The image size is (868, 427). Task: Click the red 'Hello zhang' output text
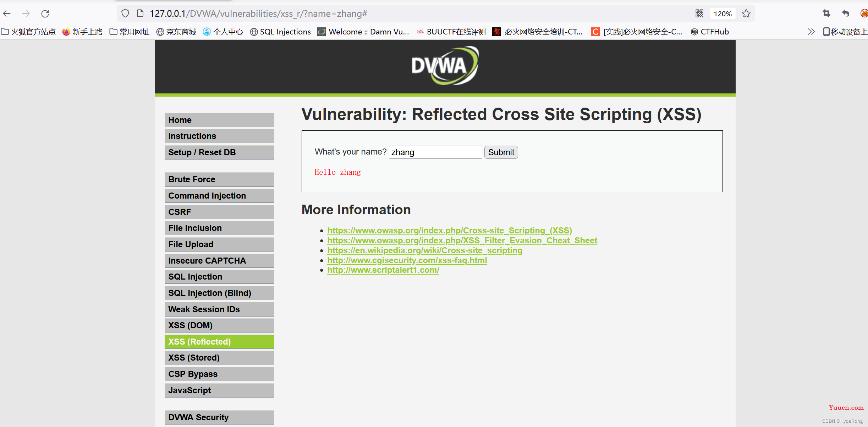point(337,172)
